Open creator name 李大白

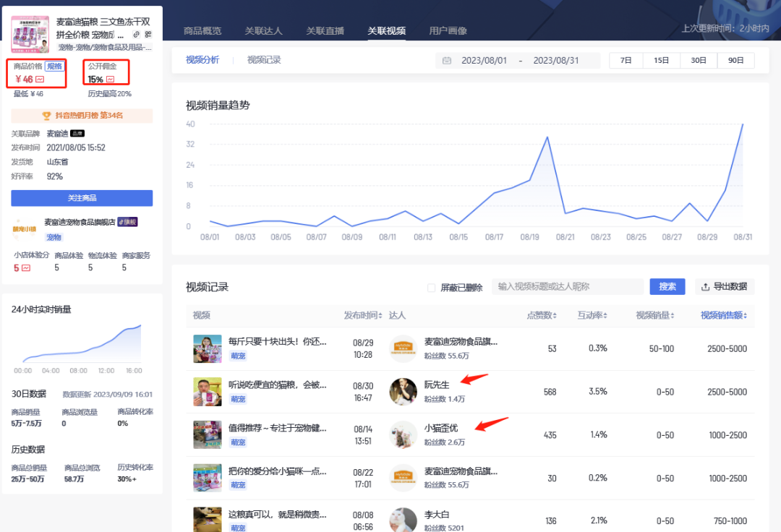tap(436, 515)
